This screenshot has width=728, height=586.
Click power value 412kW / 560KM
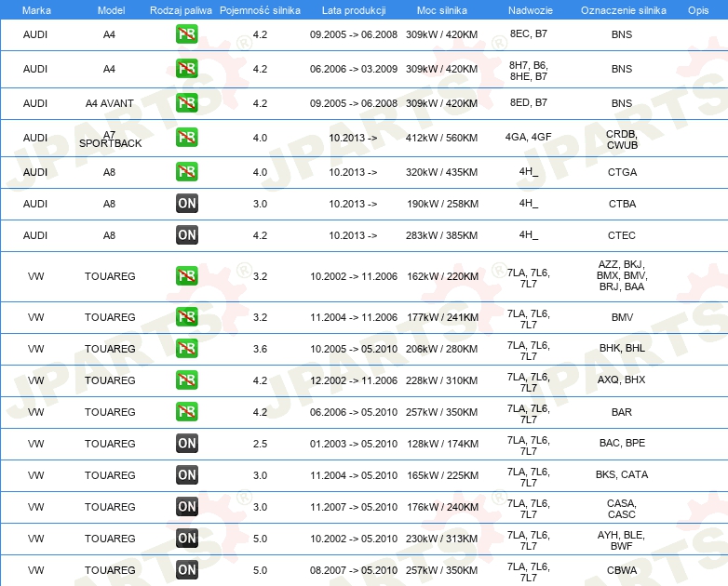point(441,138)
